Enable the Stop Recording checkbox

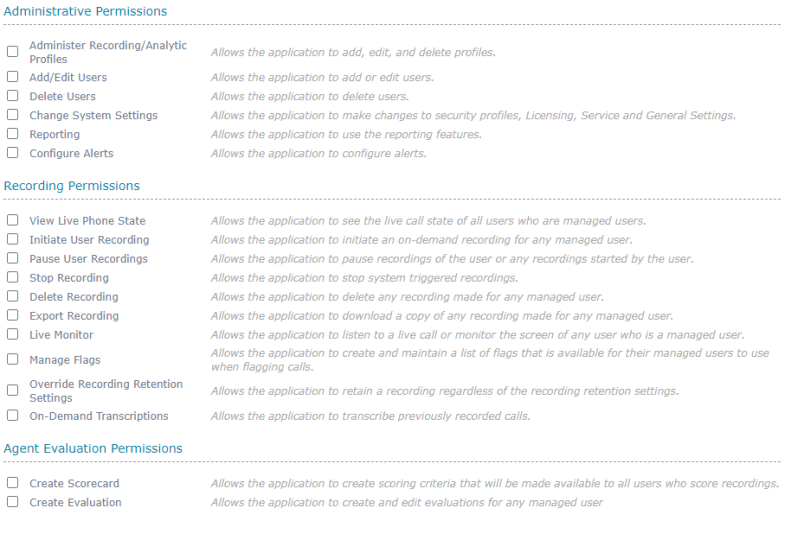[12, 277]
